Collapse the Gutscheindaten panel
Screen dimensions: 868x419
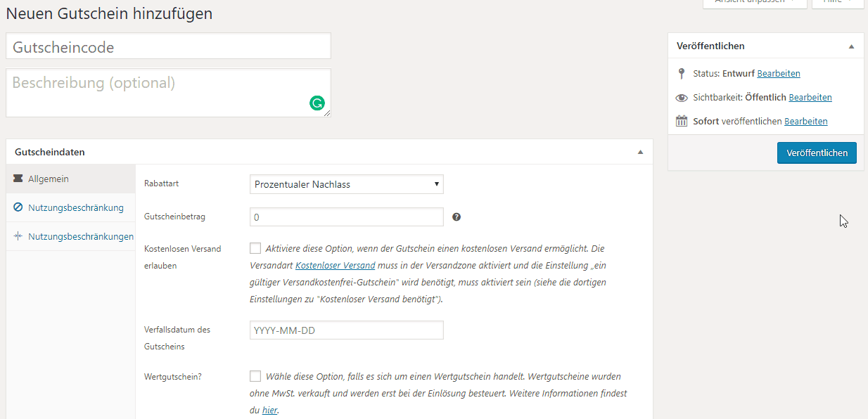[x=640, y=152]
